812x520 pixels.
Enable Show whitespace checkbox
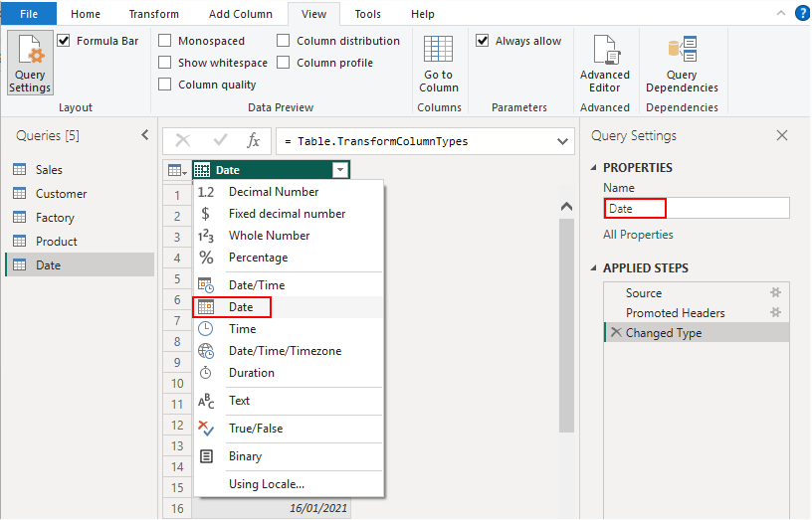[164, 62]
